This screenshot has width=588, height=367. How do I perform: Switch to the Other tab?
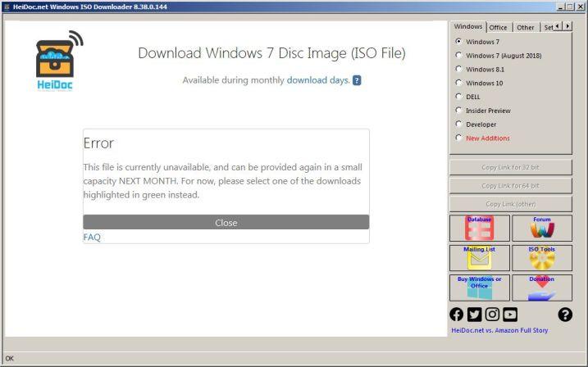click(x=526, y=27)
